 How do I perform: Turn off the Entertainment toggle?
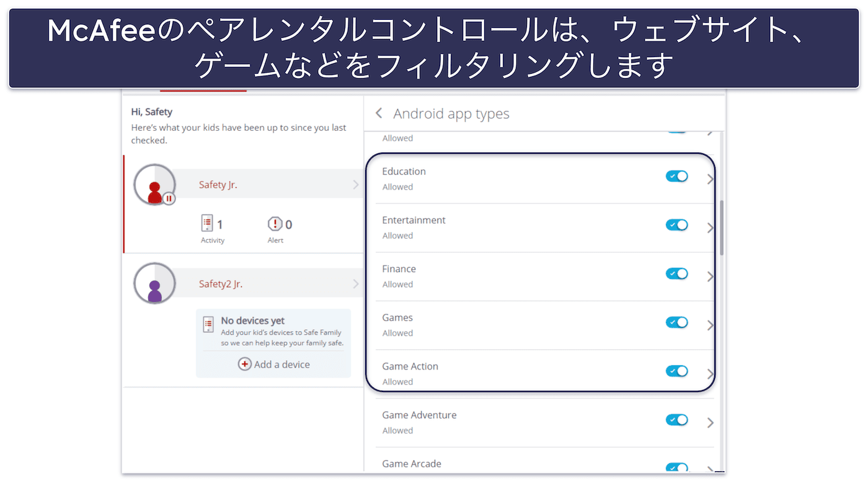[676, 224]
